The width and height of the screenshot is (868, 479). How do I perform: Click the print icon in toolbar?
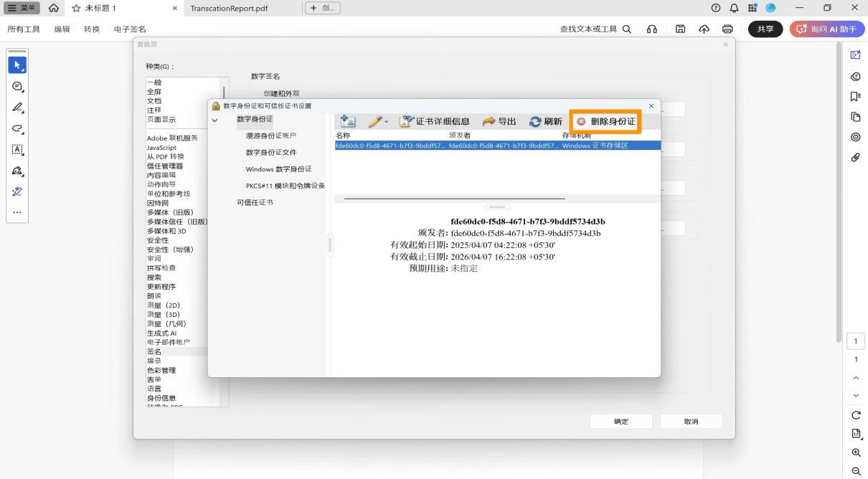727,29
